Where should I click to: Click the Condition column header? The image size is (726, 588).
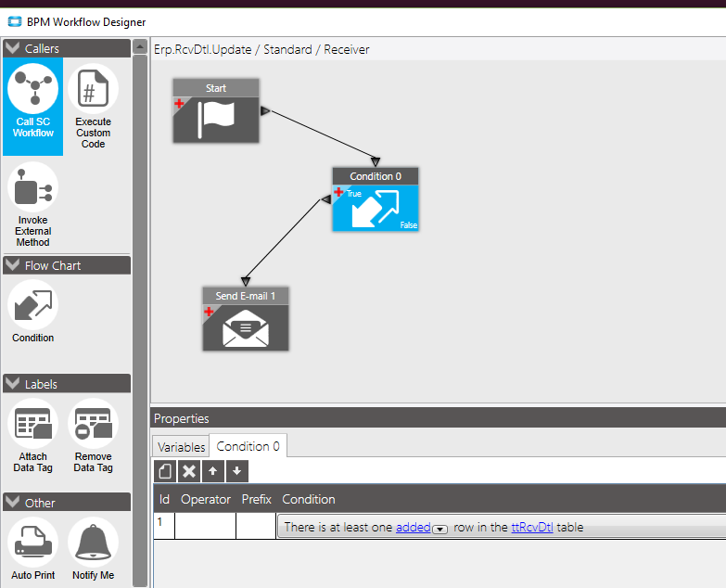(309, 499)
